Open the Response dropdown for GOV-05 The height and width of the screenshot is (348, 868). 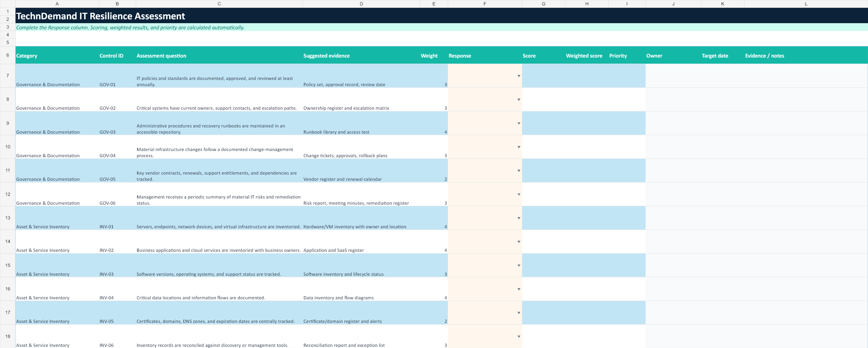(x=519, y=171)
